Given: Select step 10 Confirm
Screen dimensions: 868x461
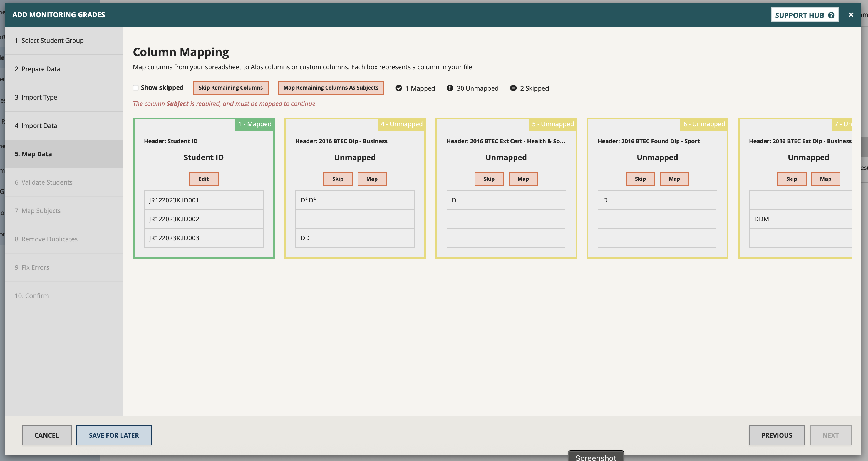Looking at the screenshot, I should pos(64,295).
